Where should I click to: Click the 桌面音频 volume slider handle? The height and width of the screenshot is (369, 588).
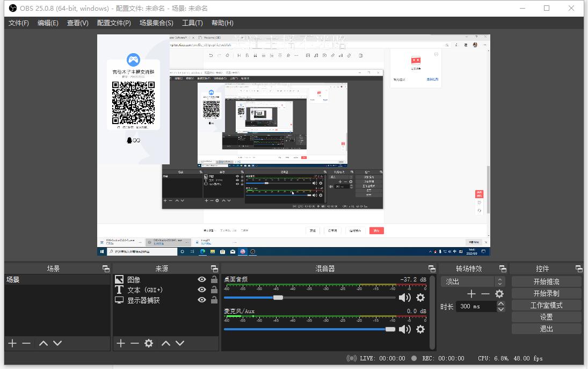click(x=278, y=298)
